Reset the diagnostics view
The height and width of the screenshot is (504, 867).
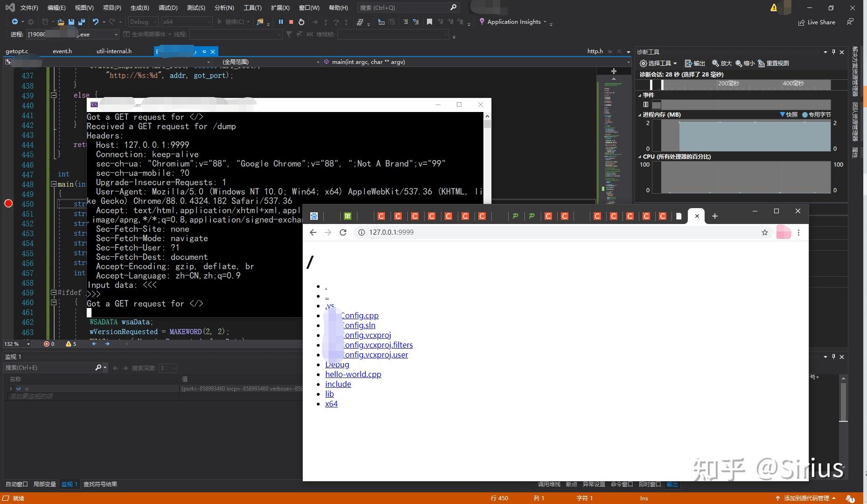773,63
